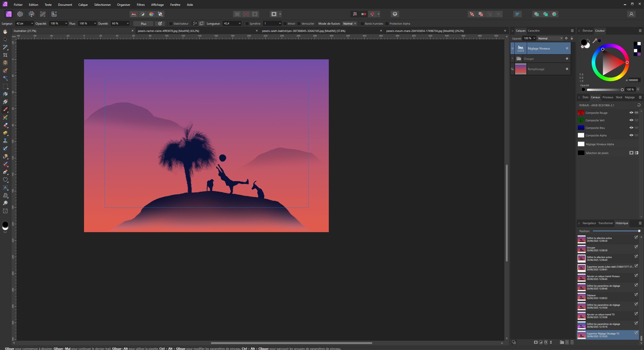
Task: Select the Zoom magnifier tool
Action: click(5, 203)
